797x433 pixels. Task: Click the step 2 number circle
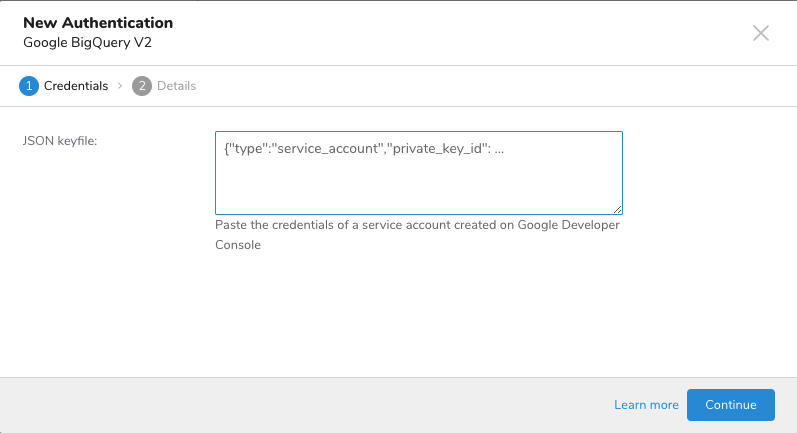141,86
